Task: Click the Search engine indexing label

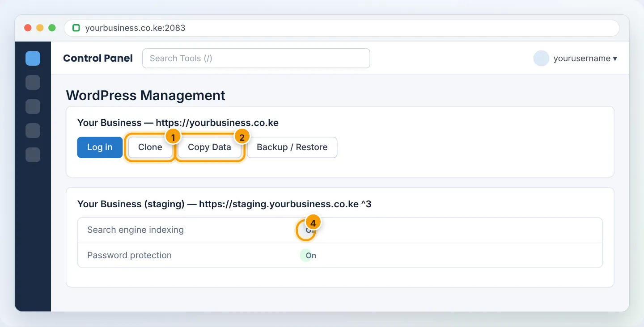Action: pyautogui.click(x=136, y=230)
